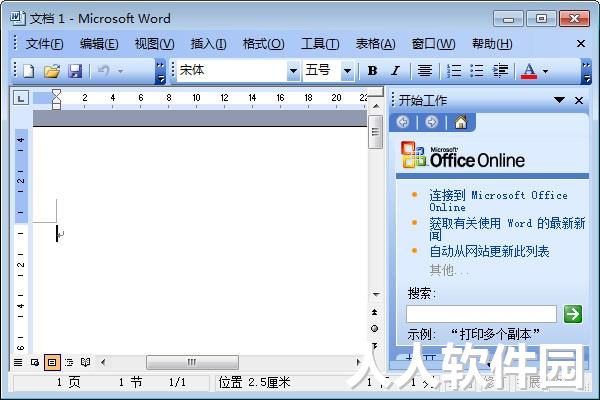Image resolution: width=600 pixels, height=400 pixels.
Task: Toggle bold formatting
Action: 372,71
